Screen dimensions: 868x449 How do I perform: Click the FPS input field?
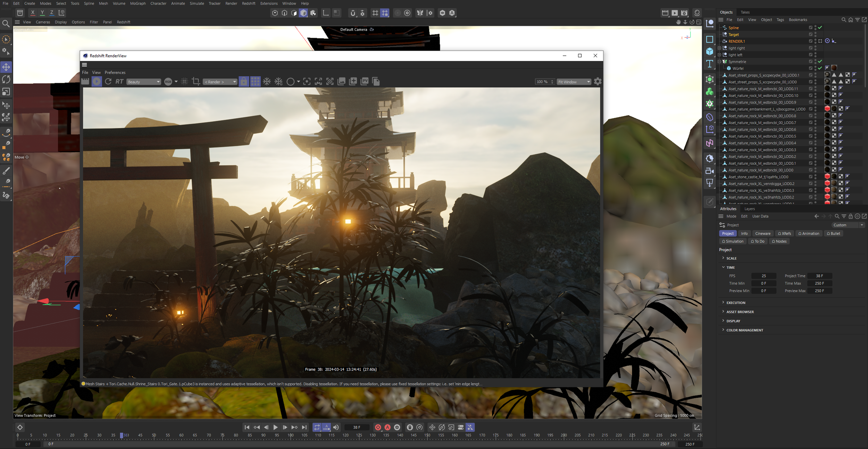(x=763, y=276)
